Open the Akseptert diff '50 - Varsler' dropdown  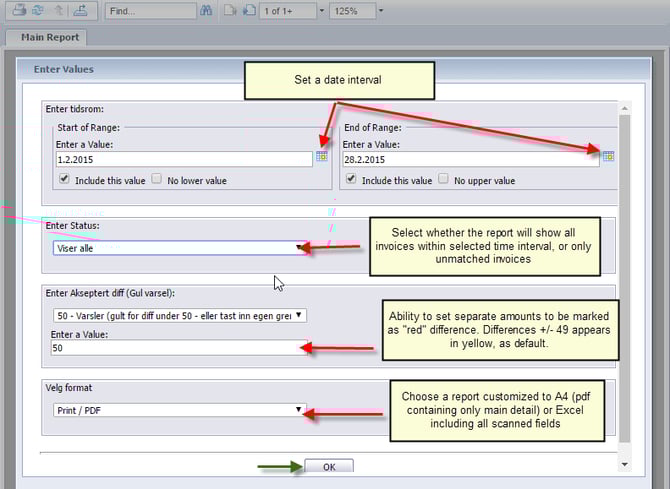tap(180, 315)
